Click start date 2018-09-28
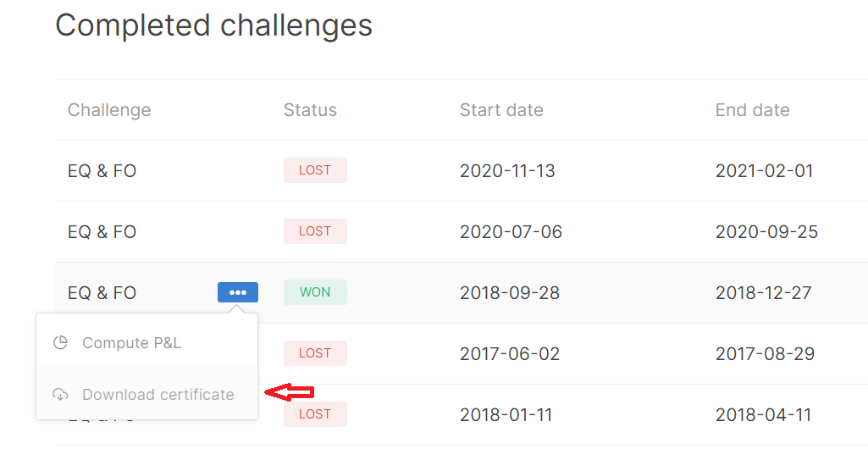 point(509,292)
